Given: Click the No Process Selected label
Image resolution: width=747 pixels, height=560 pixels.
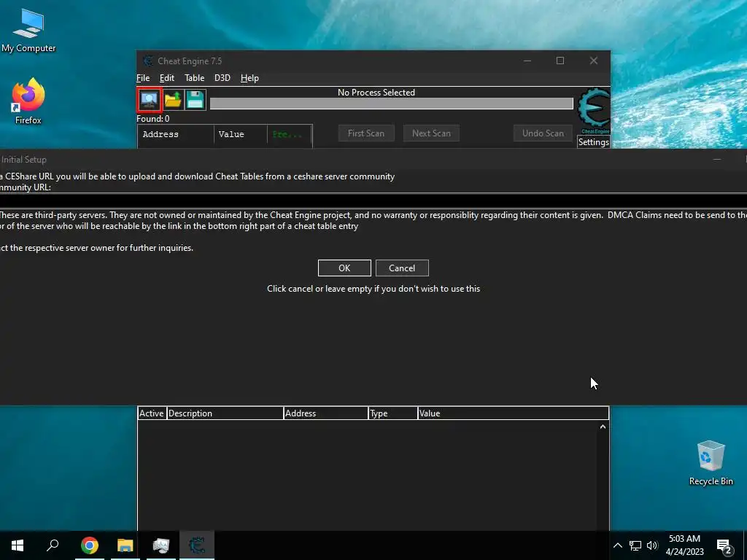Looking at the screenshot, I should click(376, 93).
